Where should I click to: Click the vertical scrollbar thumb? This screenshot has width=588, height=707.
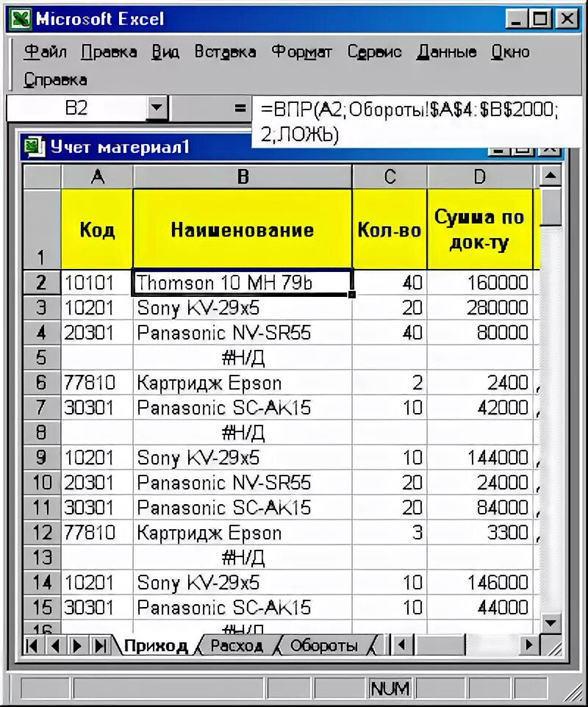point(550,207)
